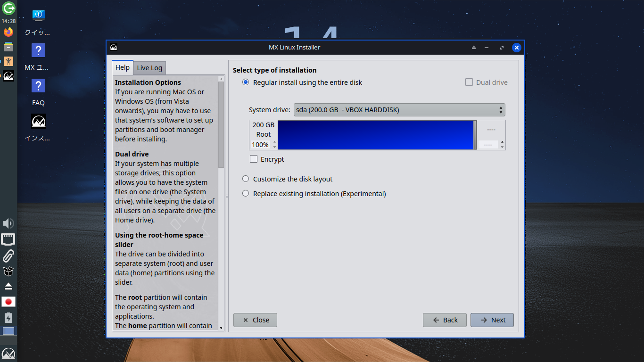The height and width of the screenshot is (362, 644).
Task: Click the root-home slider handle
Action: (x=475, y=135)
